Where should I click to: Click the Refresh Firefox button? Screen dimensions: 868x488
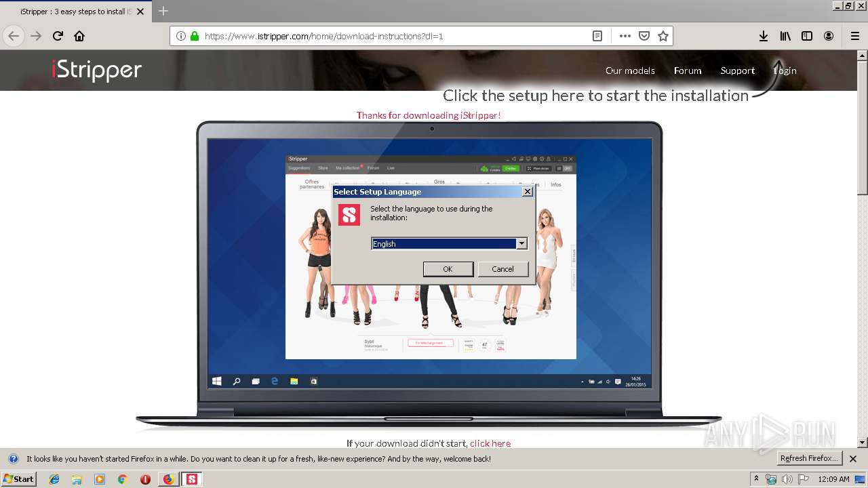[808, 458]
